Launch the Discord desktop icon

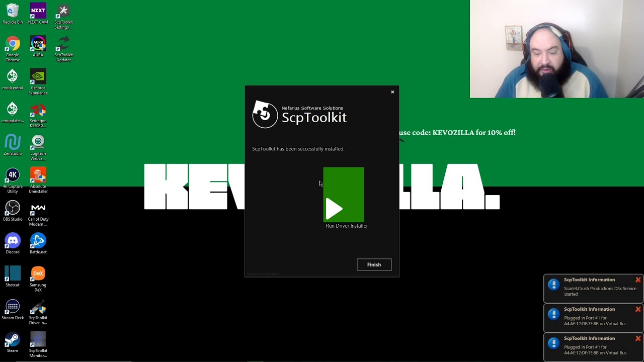[x=13, y=244]
